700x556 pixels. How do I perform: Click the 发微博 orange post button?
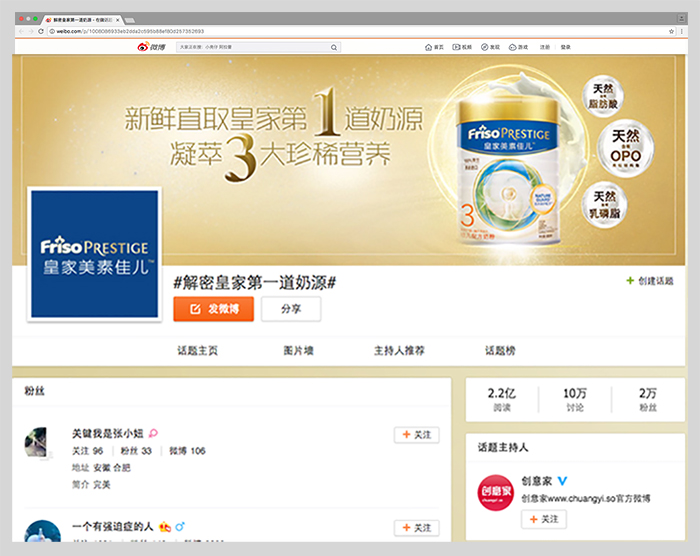pyautogui.click(x=213, y=309)
